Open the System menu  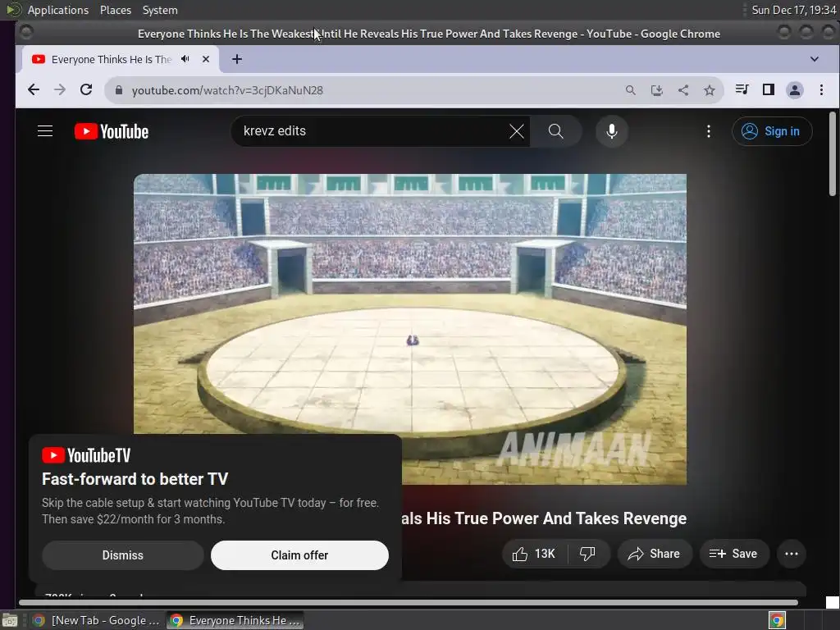(160, 10)
